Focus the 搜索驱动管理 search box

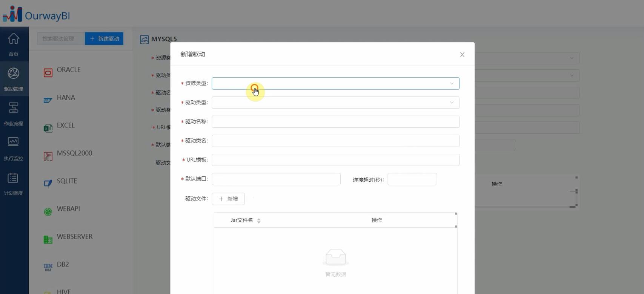coord(61,38)
